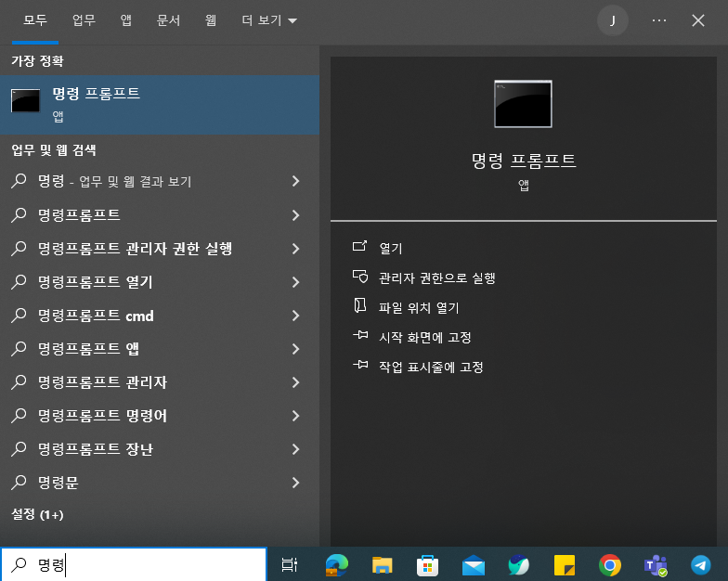Select the 모두 filter tab
Screen dimensions: 728x581
35,20
